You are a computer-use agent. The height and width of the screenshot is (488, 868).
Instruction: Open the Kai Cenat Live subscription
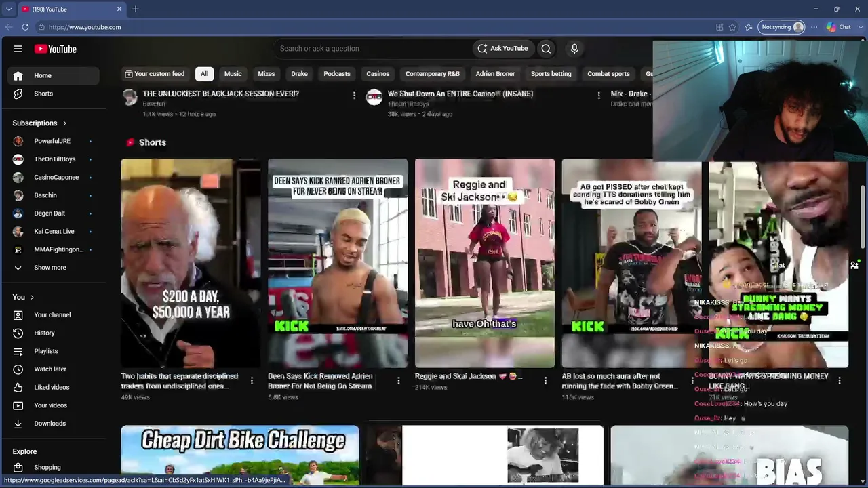pos(54,231)
